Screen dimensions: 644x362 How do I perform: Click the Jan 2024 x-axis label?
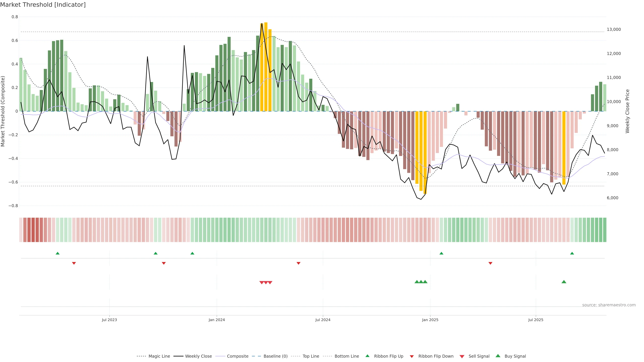click(x=217, y=320)
